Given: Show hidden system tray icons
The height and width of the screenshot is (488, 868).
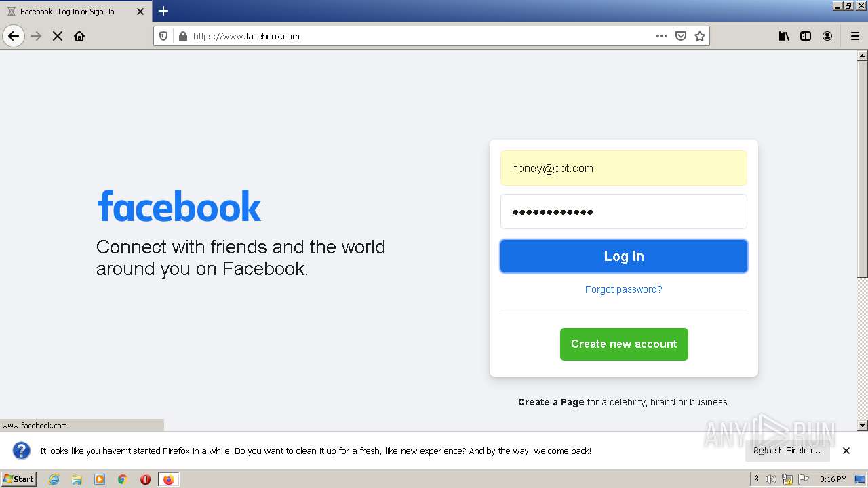Looking at the screenshot, I should click(757, 479).
